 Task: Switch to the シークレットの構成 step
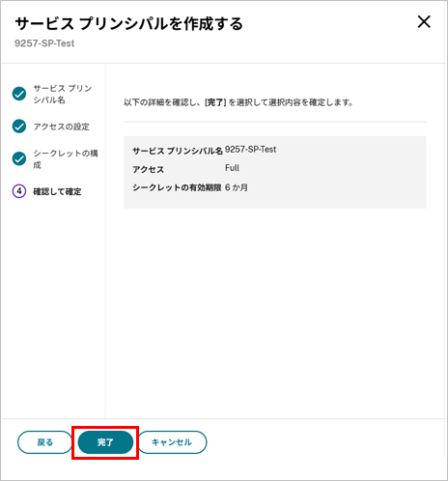click(66, 159)
